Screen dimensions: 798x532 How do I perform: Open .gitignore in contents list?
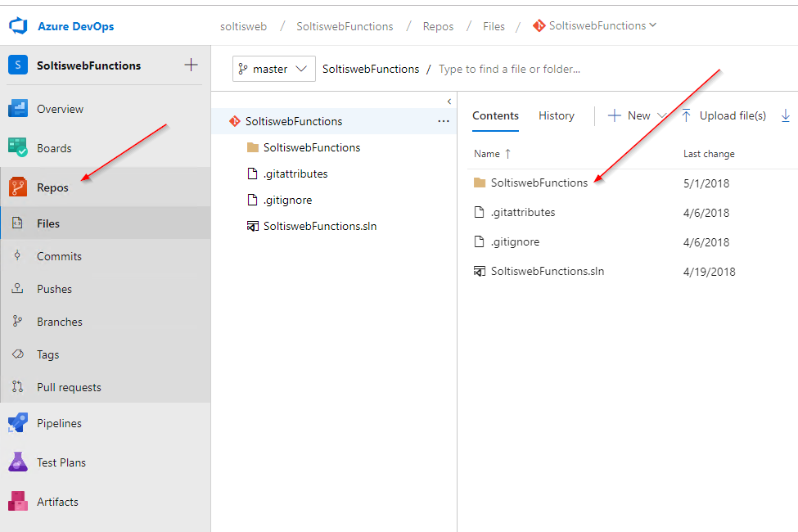point(515,241)
